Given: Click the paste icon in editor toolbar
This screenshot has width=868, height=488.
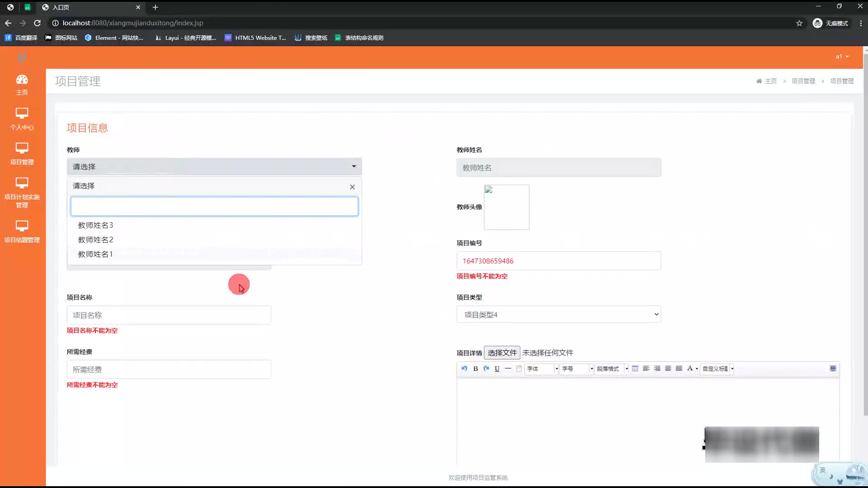Looking at the screenshot, I should [519, 369].
